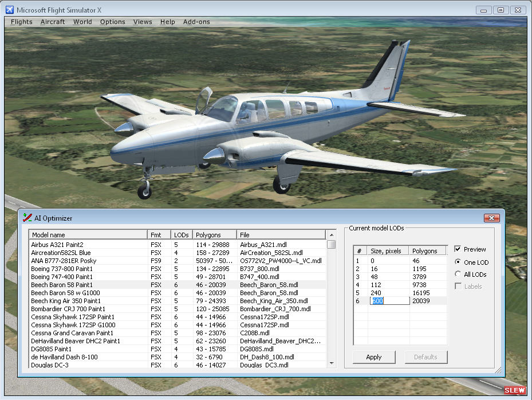This screenshot has width=532, height=400.
Task: Click the model list scroll down arrow
Action: coord(332,363)
